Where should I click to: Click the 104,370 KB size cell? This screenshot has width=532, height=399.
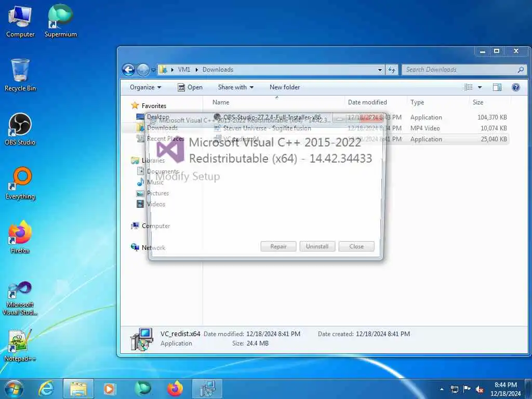(492, 117)
